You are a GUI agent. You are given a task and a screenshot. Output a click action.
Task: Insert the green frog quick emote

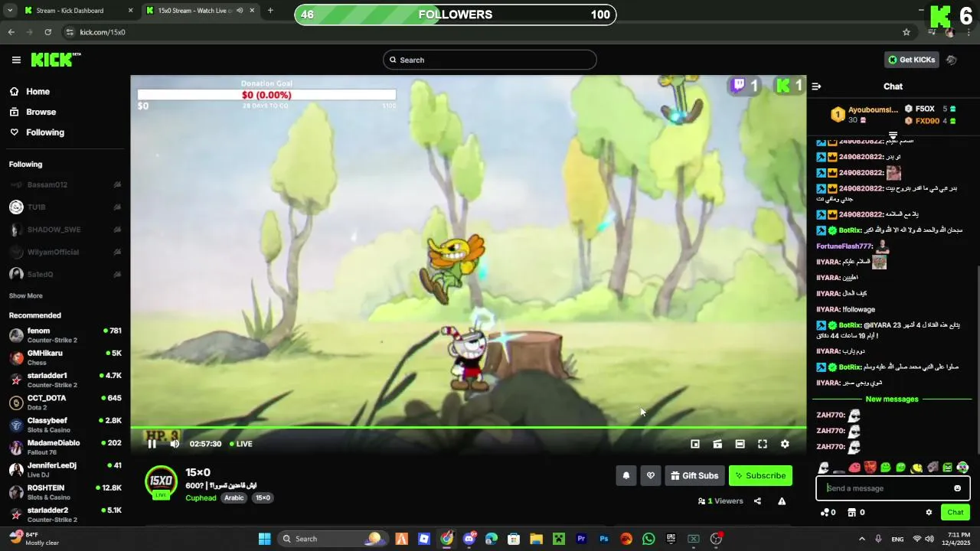click(947, 468)
